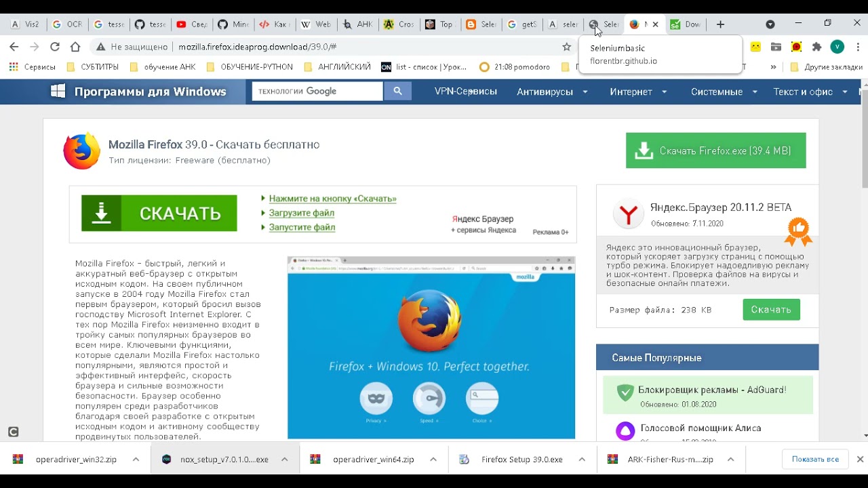Go back to the previous page
The width and height of the screenshot is (868, 488).
tap(14, 47)
